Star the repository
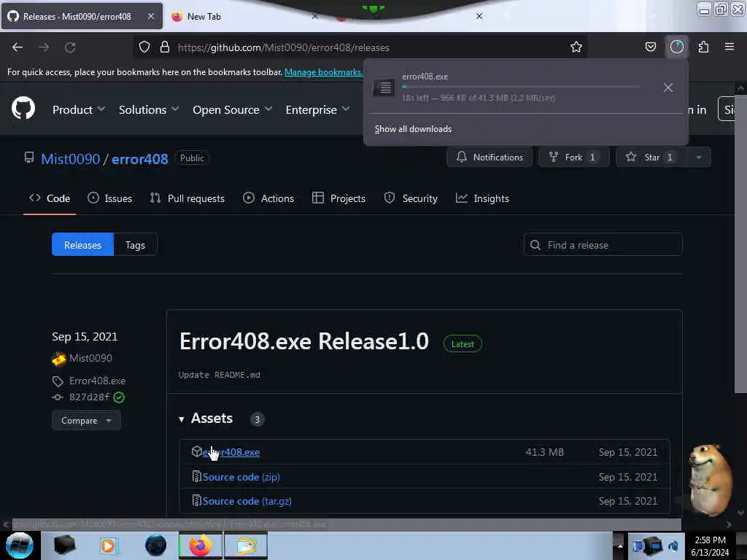The image size is (747, 560). [651, 157]
